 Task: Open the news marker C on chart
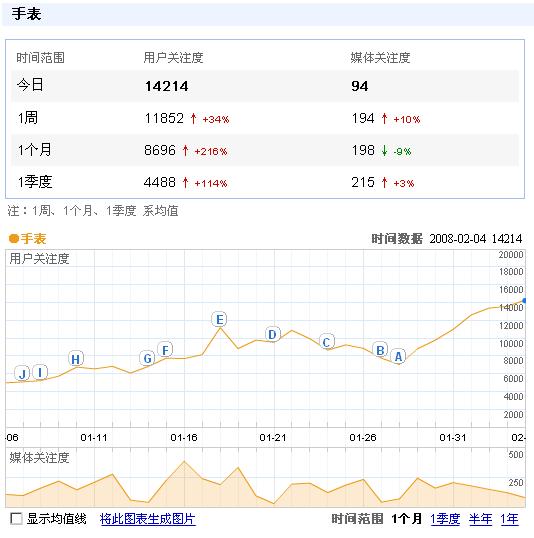point(327,342)
